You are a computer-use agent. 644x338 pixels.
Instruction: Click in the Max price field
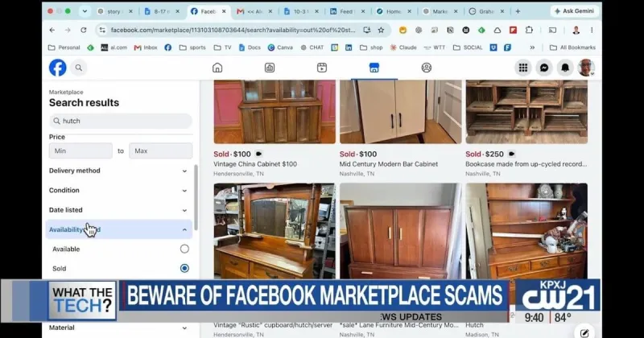[160, 150]
